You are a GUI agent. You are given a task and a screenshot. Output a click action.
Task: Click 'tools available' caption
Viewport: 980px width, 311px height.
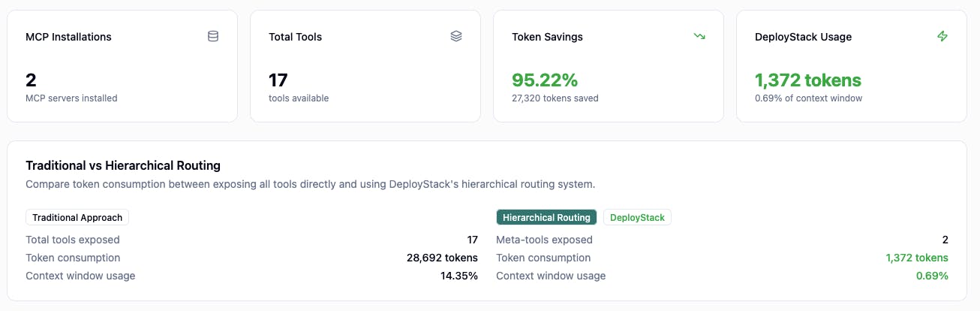pyautogui.click(x=299, y=98)
